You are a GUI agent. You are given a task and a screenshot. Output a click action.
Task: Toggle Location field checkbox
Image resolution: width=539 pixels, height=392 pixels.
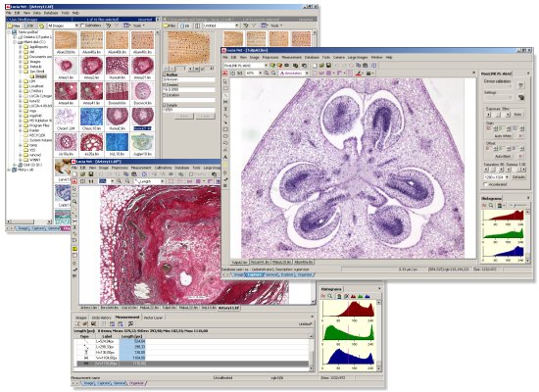[x=164, y=95]
